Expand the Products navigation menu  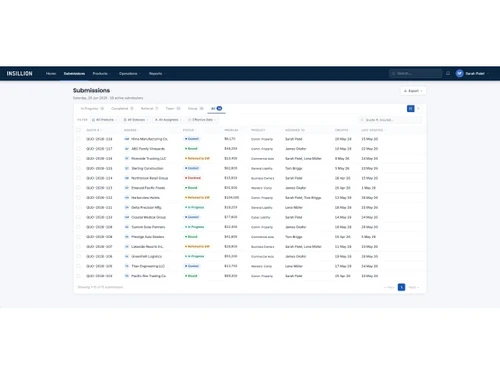pos(101,73)
